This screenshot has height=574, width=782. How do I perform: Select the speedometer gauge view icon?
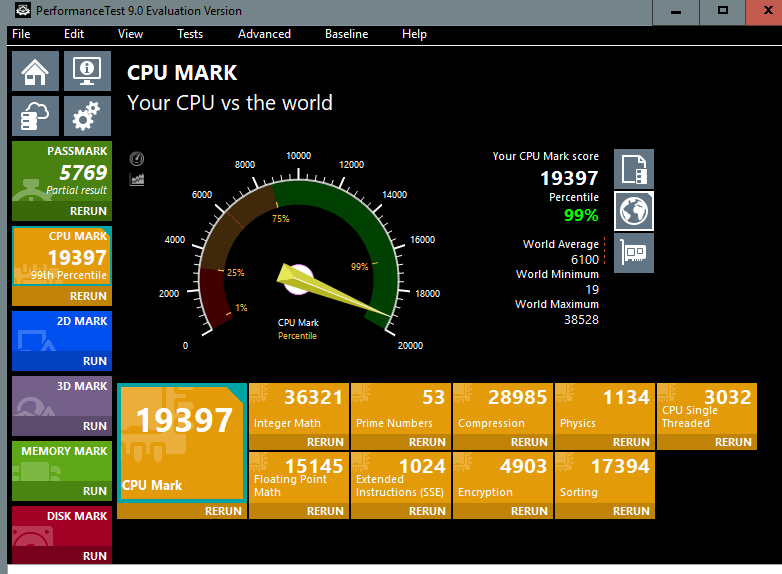coord(137,159)
